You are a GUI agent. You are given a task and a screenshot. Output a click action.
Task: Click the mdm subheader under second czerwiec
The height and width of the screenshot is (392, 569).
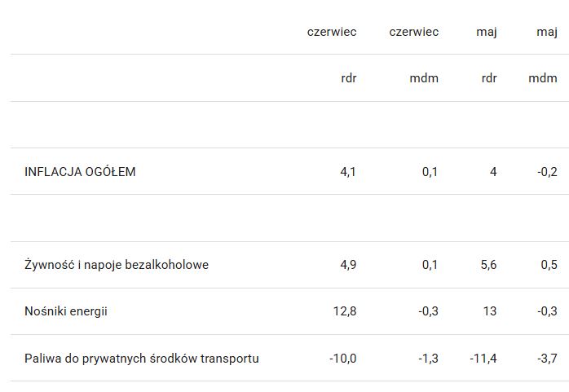[x=424, y=78]
